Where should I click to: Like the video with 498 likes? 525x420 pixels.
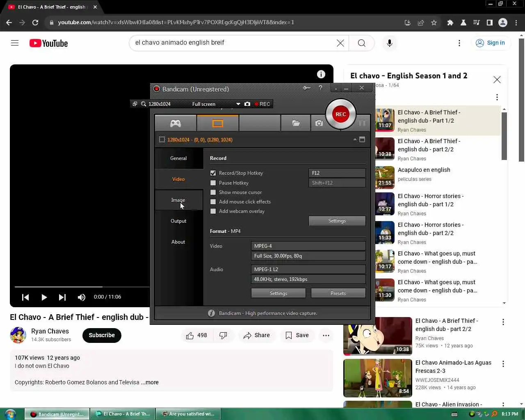pyautogui.click(x=196, y=335)
